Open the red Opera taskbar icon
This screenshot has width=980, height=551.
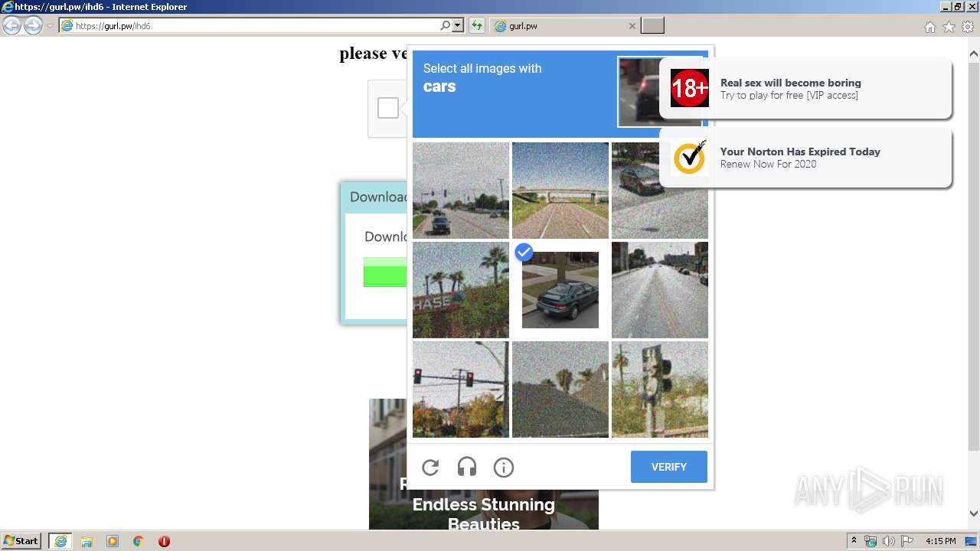coord(164,541)
